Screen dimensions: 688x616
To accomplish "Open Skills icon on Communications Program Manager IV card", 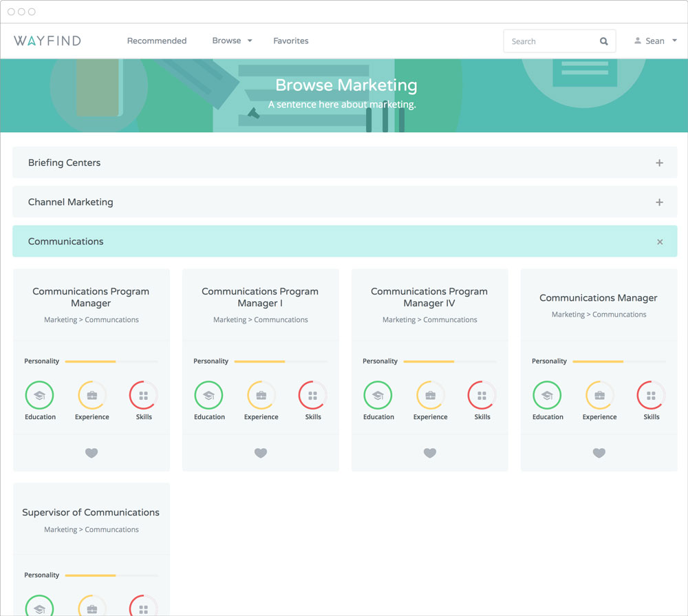I will [x=482, y=395].
